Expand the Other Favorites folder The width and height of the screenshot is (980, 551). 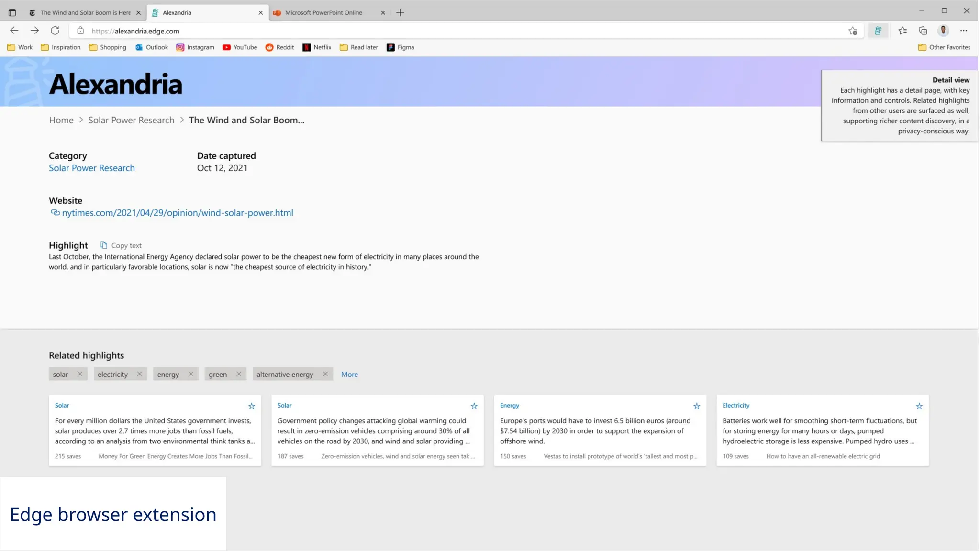tap(944, 47)
